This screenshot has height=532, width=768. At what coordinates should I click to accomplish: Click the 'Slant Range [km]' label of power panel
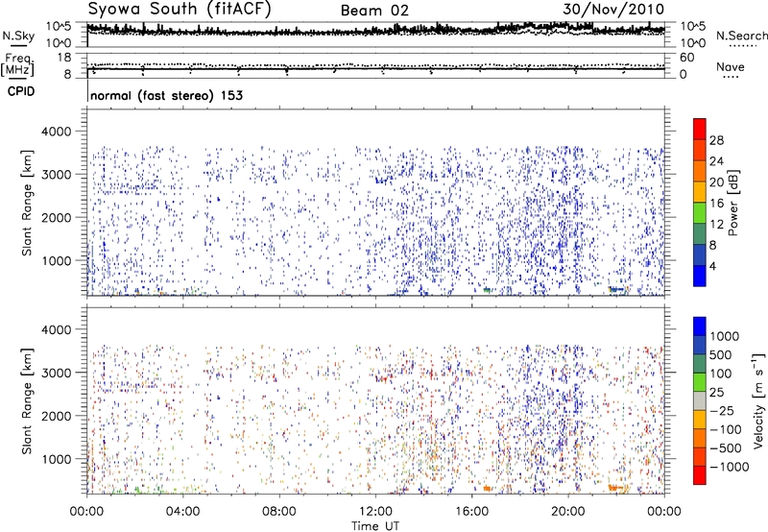coord(27,203)
